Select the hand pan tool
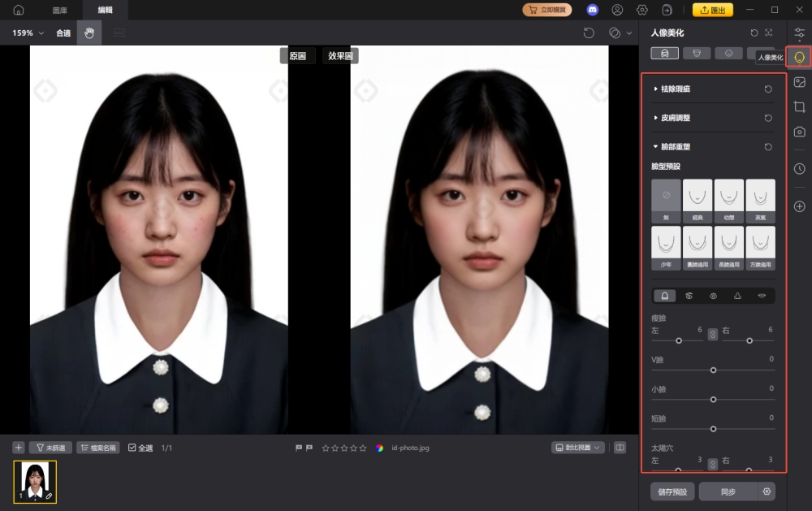This screenshot has width=812, height=511. [89, 33]
